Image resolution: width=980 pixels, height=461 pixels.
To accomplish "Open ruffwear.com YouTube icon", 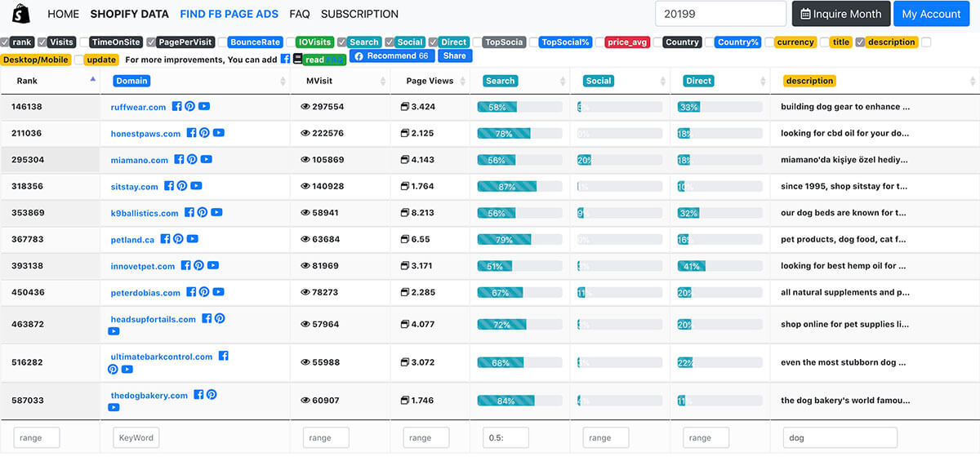I will click(203, 106).
